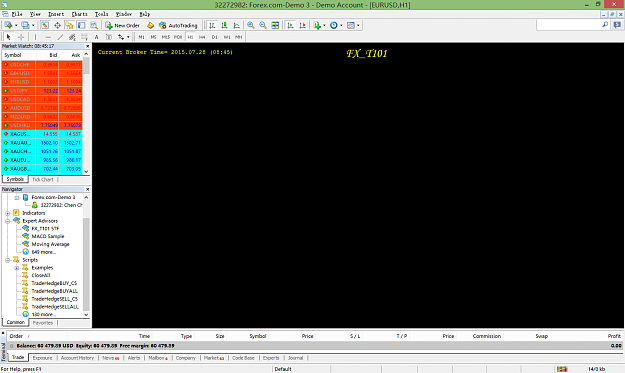Switch timeframe to D1

click(x=214, y=37)
